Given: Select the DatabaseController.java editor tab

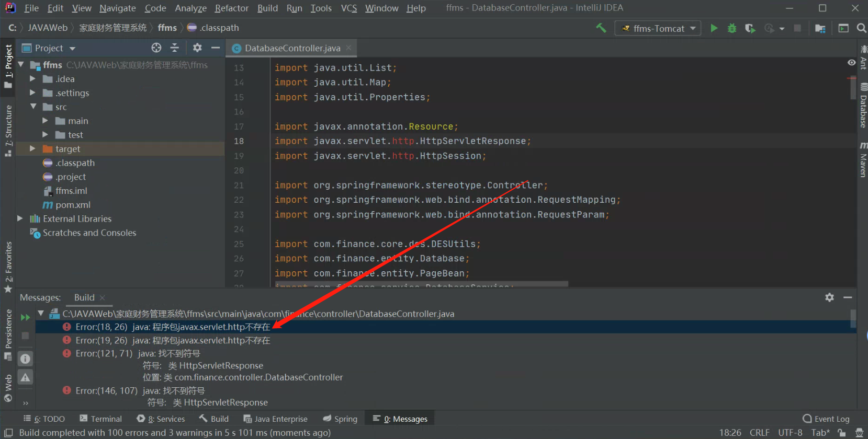Looking at the screenshot, I should tap(292, 48).
